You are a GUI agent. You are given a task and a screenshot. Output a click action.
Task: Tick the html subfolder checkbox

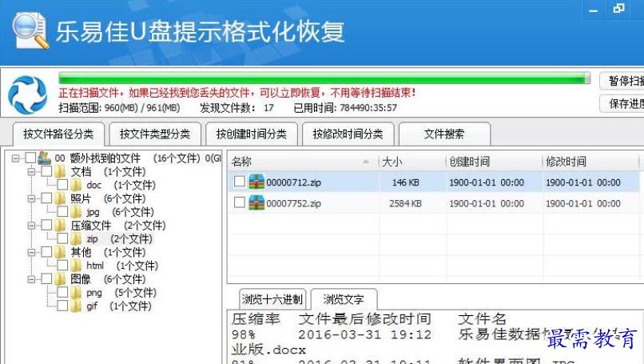(62, 266)
